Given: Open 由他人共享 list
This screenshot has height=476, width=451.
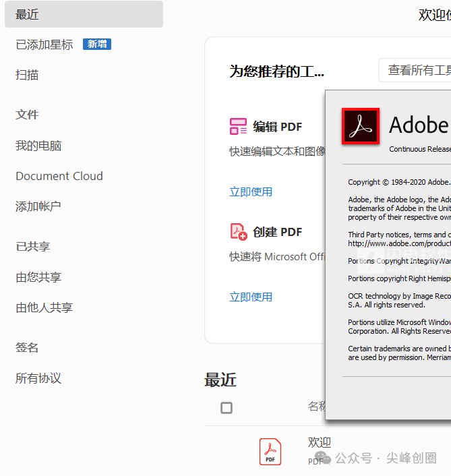Looking at the screenshot, I should pos(44,307).
